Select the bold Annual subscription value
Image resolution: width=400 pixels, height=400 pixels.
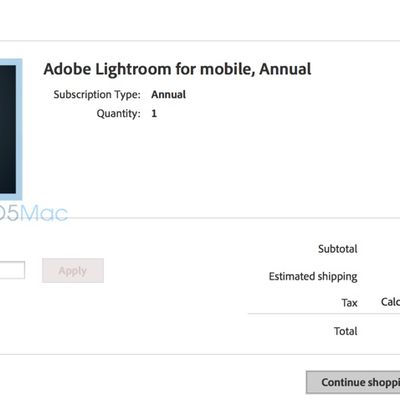click(x=168, y=95)
